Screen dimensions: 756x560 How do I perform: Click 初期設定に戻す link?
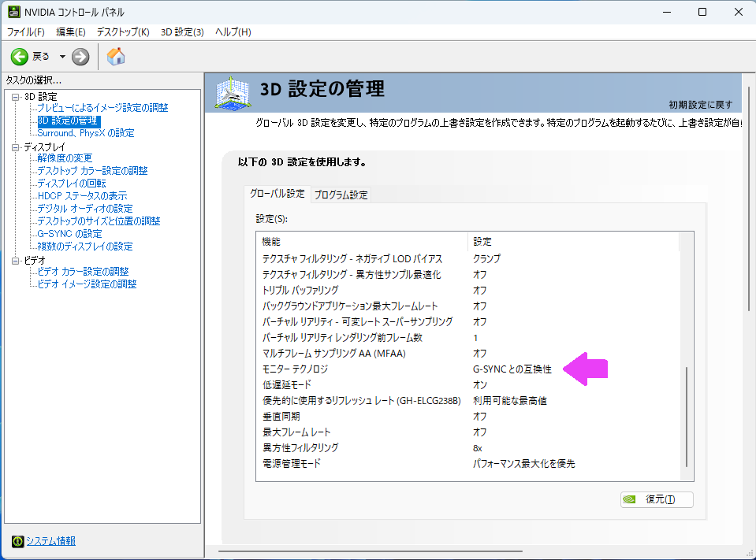(x=701, y=105)
